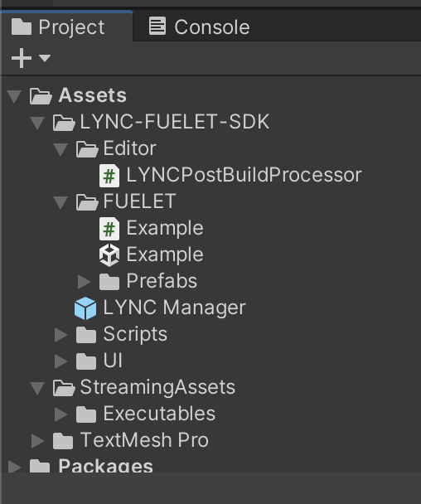
Task: Expand the Scripts folder arrow
Action: coord(61,335)
